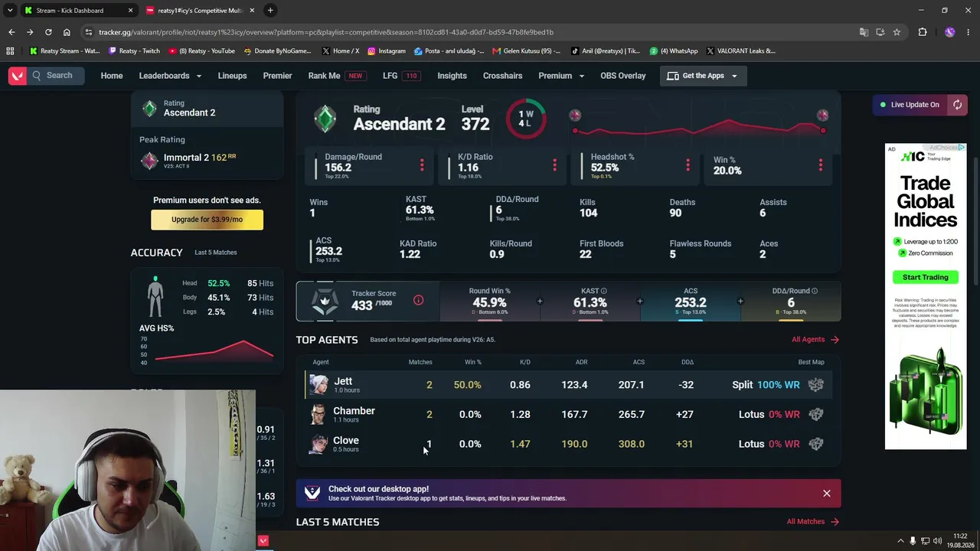
Task: Click the volume icon in system tray
Action: (x=938, y=541)
